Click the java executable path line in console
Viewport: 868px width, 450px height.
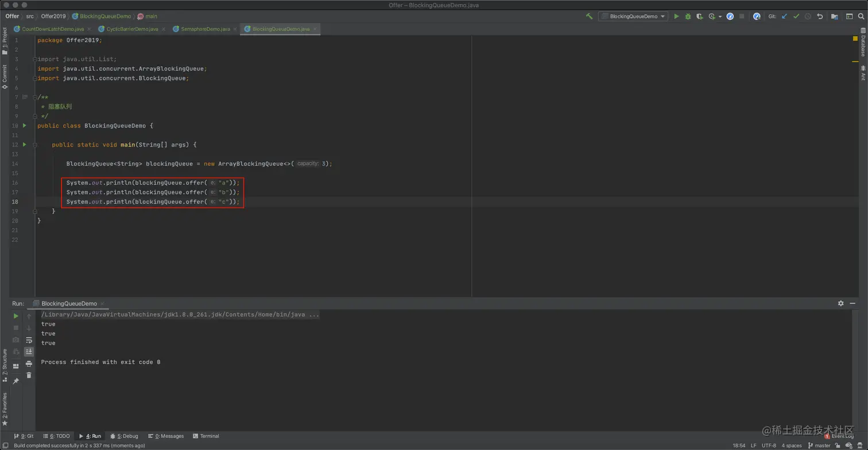pyautogui.click(x=180, y=314)
